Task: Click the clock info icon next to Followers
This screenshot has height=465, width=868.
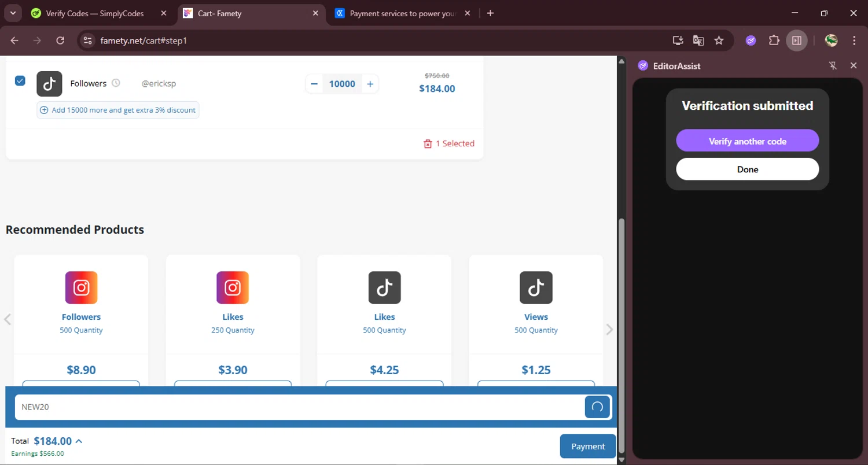Action: pyautogui.click(x=116, y=83)
